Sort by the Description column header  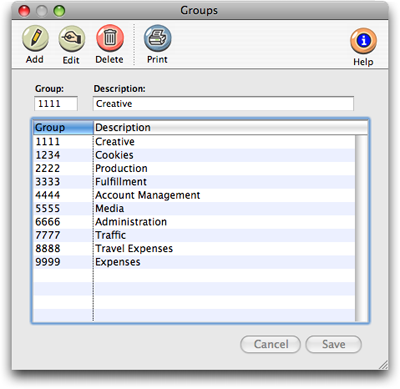pyautogui.click(x=230, y=128)
